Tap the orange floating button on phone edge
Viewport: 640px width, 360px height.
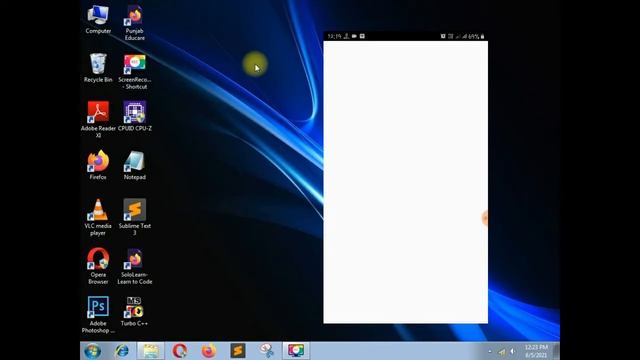point(485,218)
